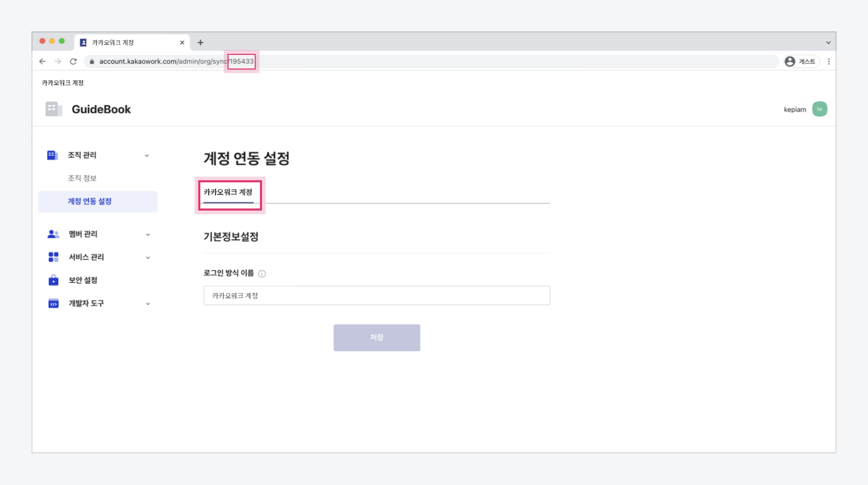Click the 서비스 관리 menu label
868x485 pixels.
coord(86,257)
